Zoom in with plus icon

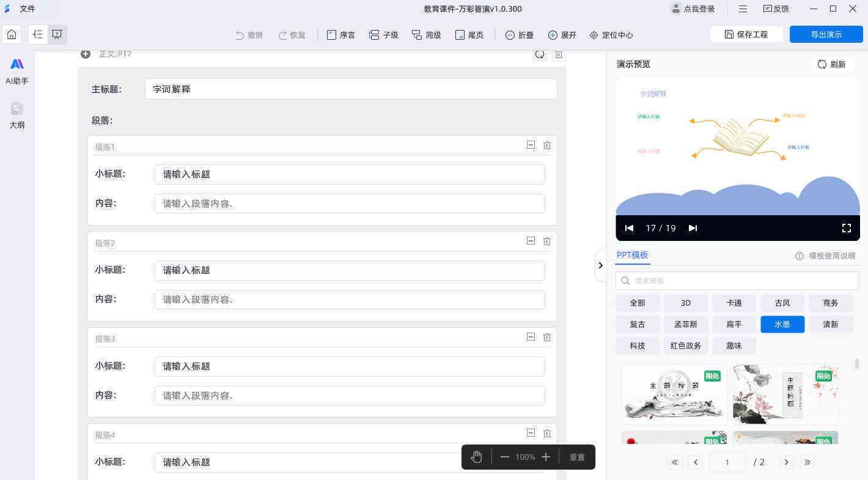tap(546, 457)
